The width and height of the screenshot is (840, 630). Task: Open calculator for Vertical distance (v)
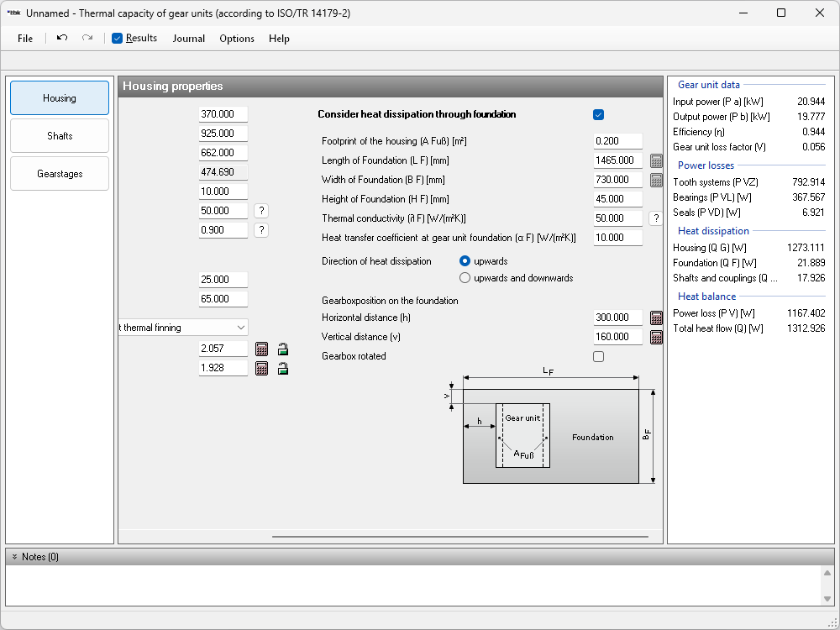(x=657, y=337)
